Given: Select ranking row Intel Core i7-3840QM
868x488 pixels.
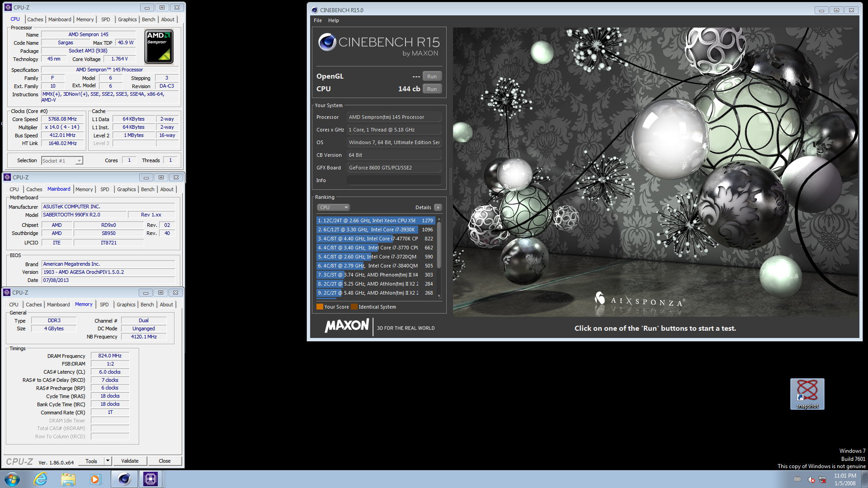Looking at the screenshot, I should [375, 266].
